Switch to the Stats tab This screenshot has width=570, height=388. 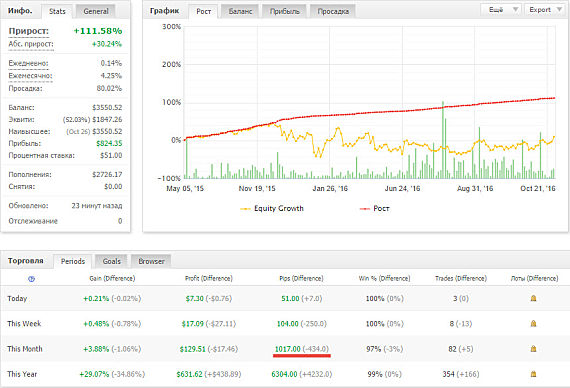point(57,11)
